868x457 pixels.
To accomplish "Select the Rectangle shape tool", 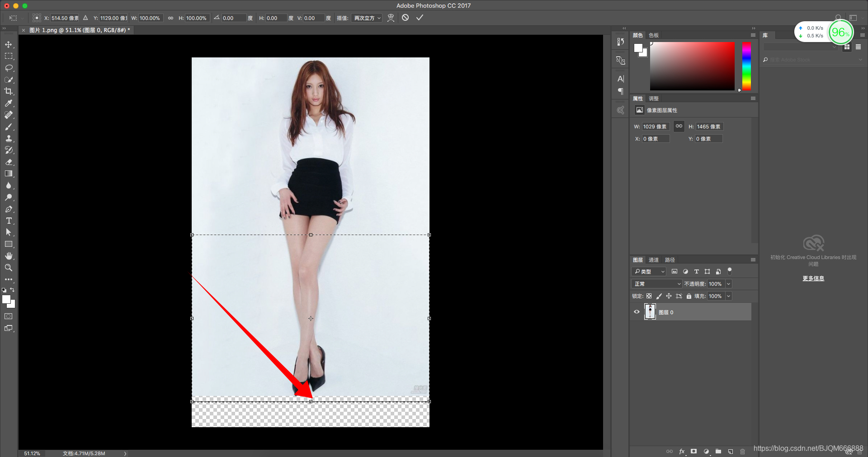I will pyautogui.click(x=9, y=244).
